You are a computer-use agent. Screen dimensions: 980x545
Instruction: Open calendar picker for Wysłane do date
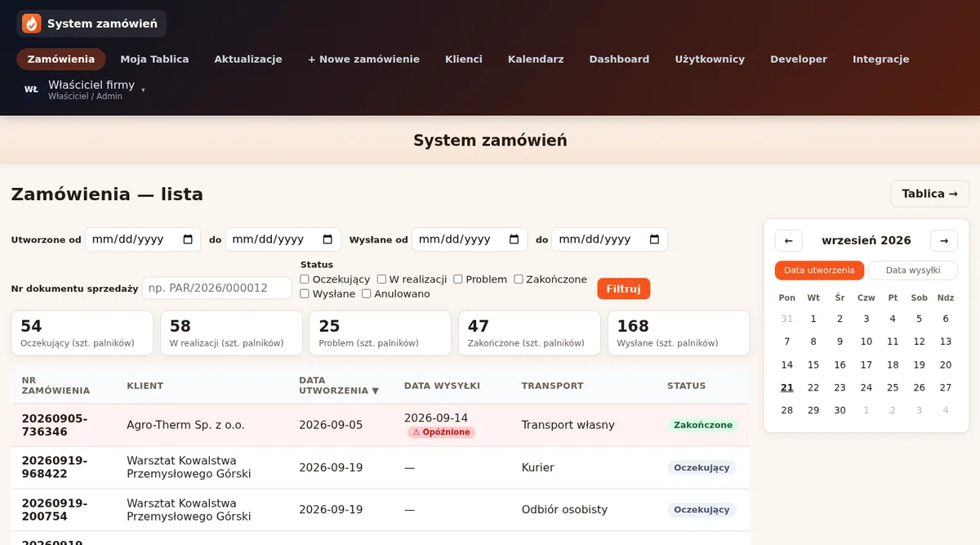(654, 239)
